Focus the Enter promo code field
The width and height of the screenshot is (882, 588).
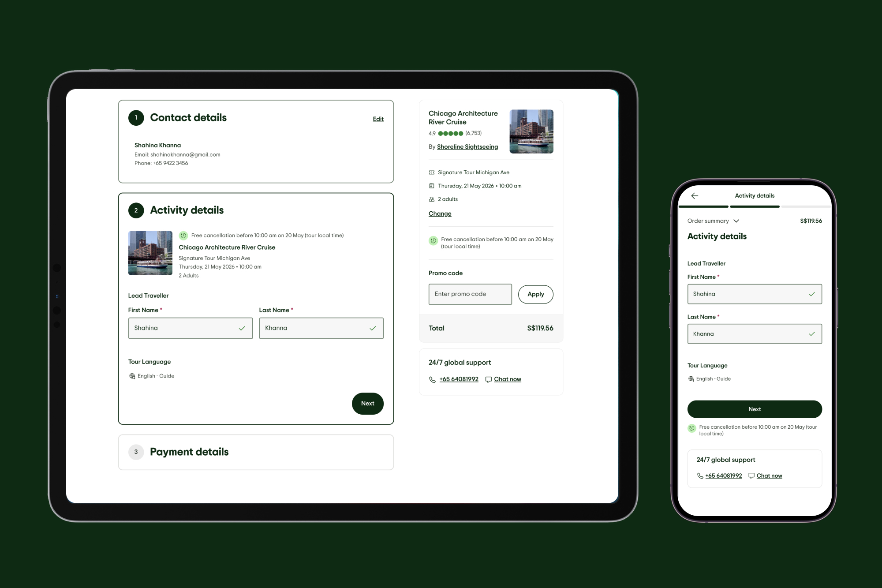point(470,294)
